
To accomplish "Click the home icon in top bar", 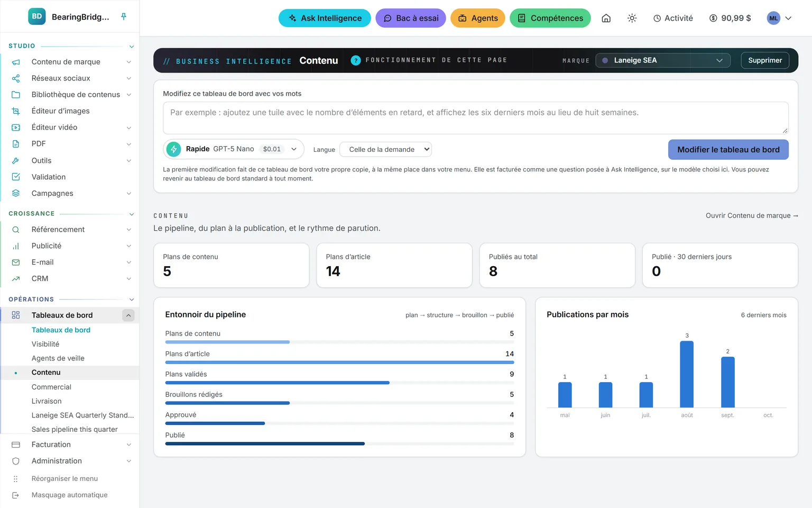I will (606, 18).
